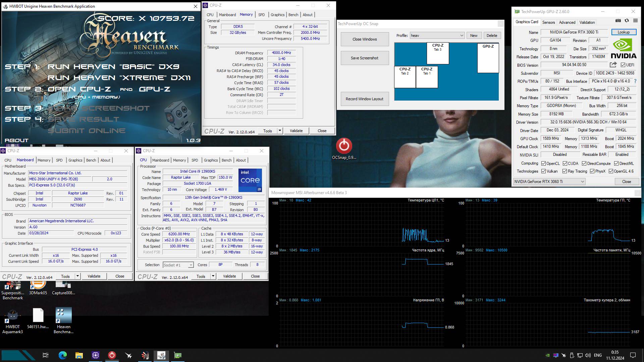The image size is (644, 362).
Task: Open Bench tab in Mainboard CPU-Z window
Action: [x=91, y=160]
